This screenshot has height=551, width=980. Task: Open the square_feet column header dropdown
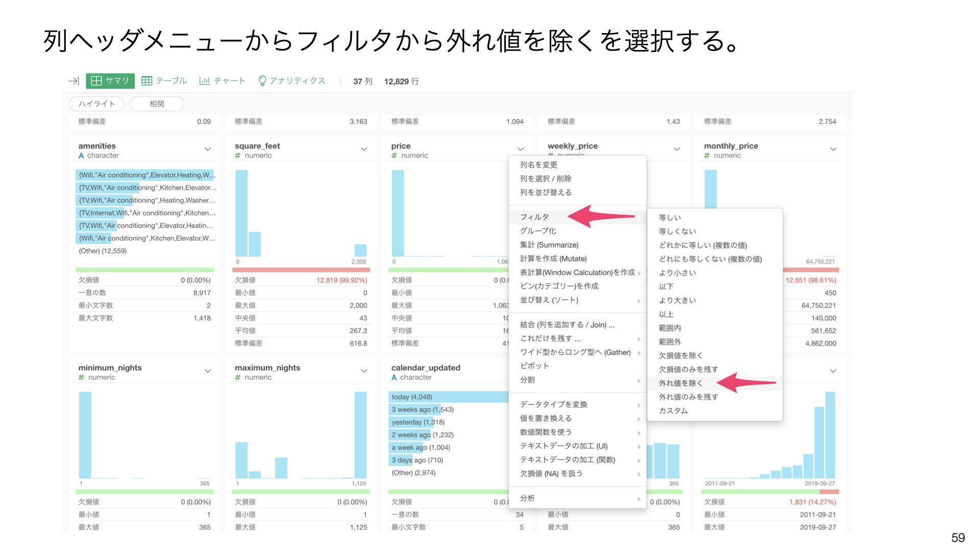click(364, 149)
